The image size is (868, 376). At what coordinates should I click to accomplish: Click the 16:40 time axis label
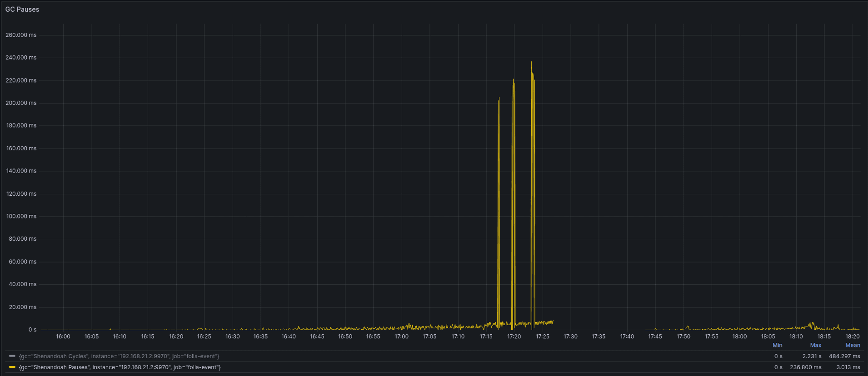coord(289,336)
